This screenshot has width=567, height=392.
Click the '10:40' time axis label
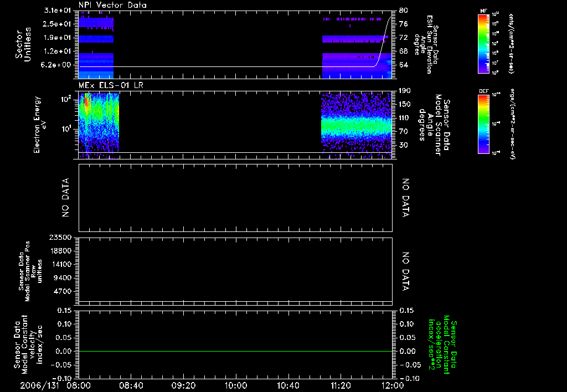288,385
